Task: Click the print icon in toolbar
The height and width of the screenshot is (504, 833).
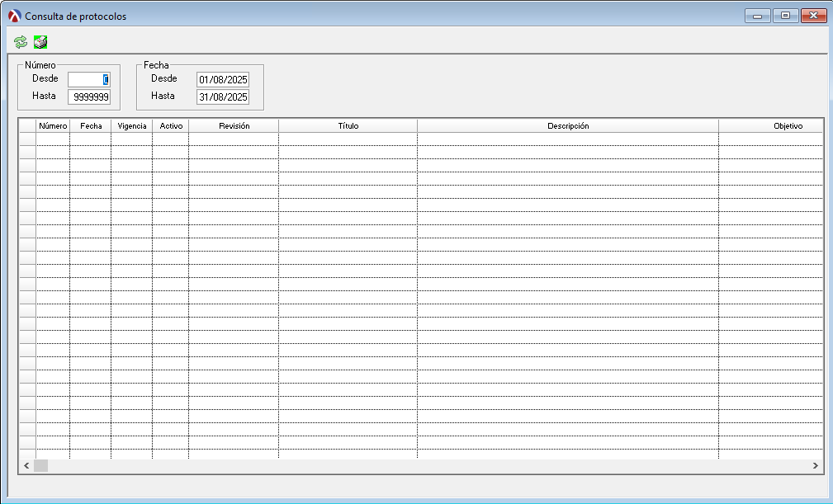Action: coord(40,42)
